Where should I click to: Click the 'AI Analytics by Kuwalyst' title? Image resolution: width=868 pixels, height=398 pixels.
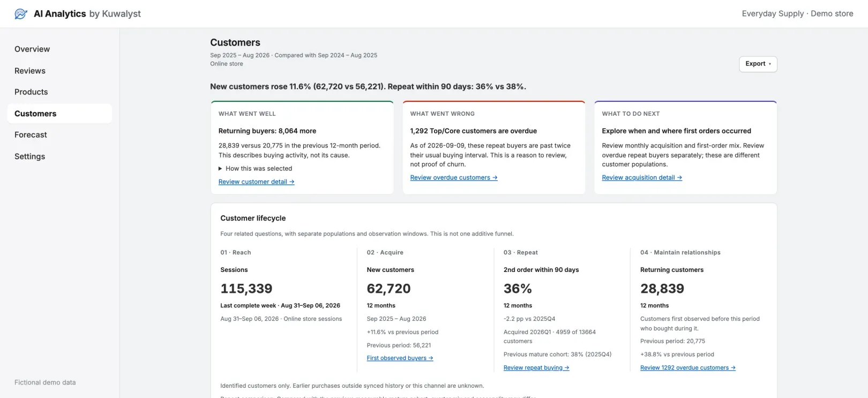(x=87, y=14)
